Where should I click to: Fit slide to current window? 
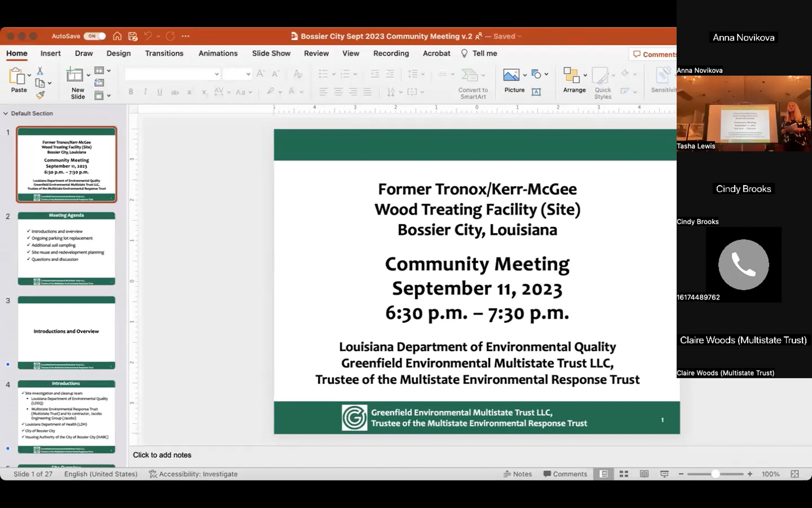(795, 474)
